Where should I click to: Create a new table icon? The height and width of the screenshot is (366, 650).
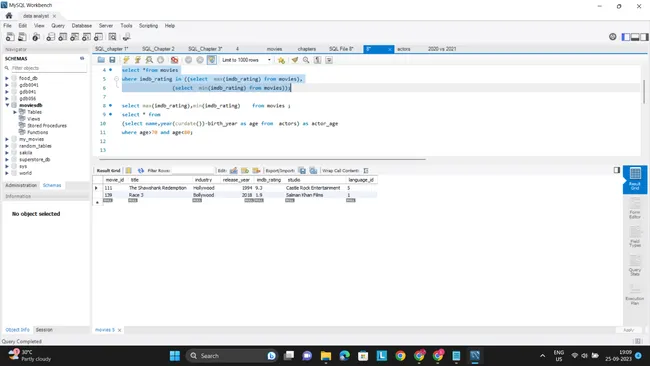63,37
